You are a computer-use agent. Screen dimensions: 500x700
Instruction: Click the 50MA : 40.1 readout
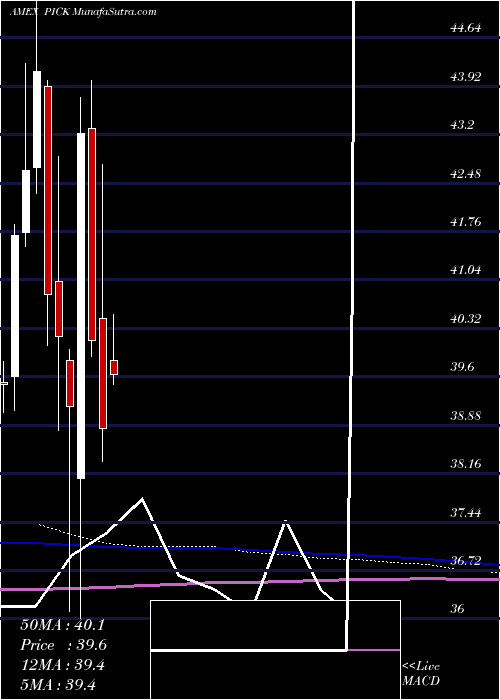tap(62, 625)
